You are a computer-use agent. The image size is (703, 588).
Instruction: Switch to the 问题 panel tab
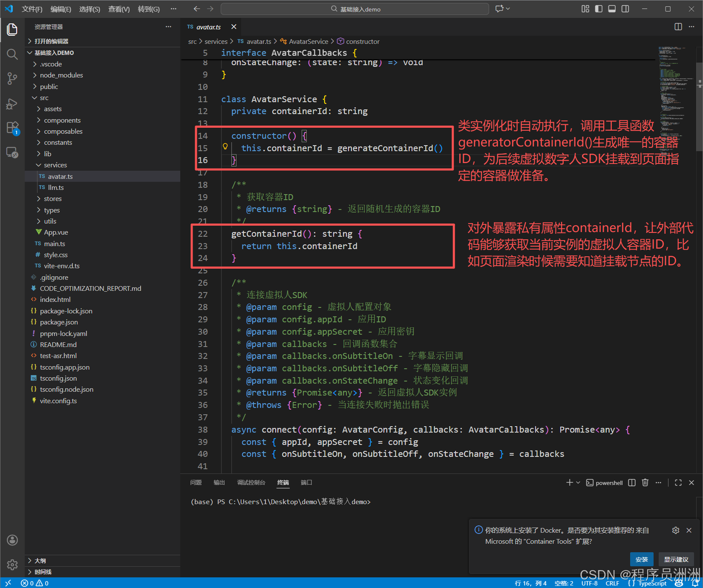pyautogui.click(x=196, y=482)
